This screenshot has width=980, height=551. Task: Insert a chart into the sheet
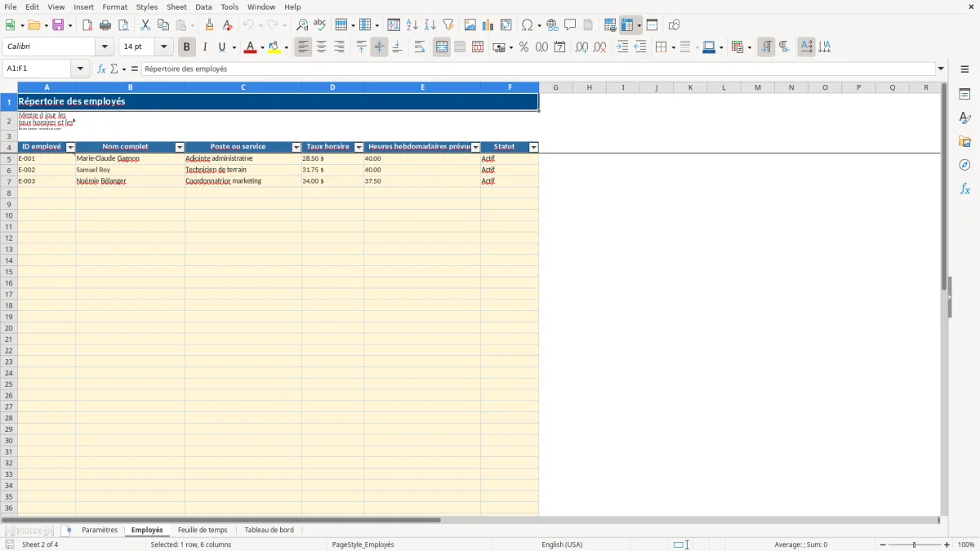point(488,25)
